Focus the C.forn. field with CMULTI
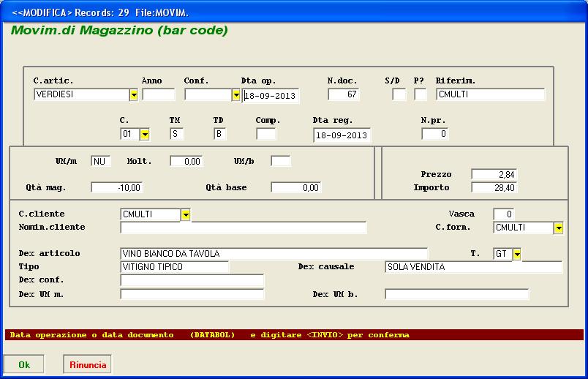The image size is (588, 379). (x=524, y=228)
